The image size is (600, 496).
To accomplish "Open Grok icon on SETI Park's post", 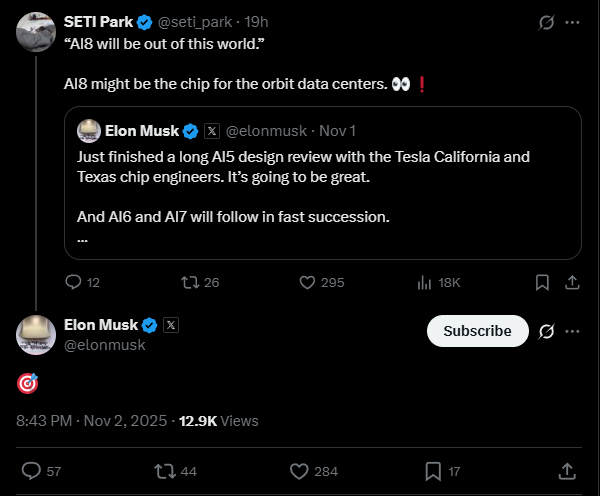I will [546, 22].
